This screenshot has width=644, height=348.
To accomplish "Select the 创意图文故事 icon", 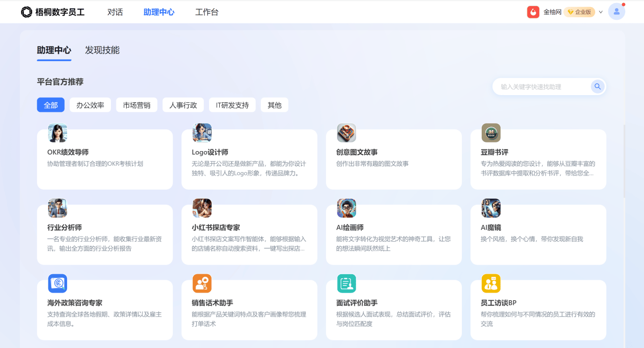I will [x=346, y=133].
